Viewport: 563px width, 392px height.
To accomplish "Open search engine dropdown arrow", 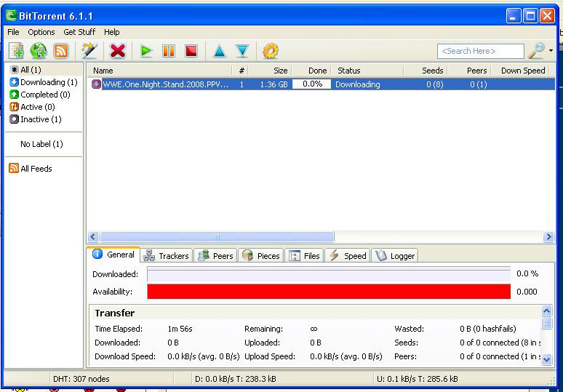I will click(x=551, y=51).
